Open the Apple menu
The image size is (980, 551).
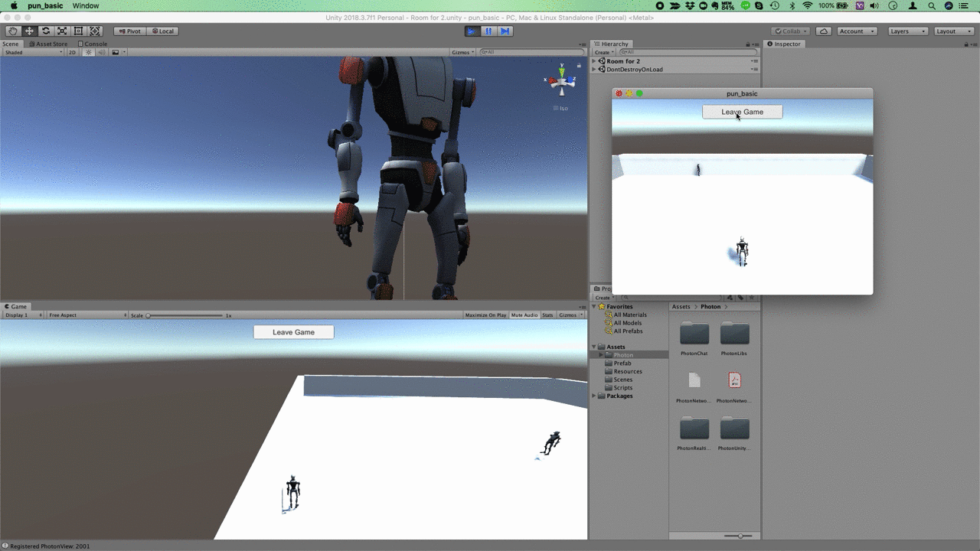click(x=14, y=5)
